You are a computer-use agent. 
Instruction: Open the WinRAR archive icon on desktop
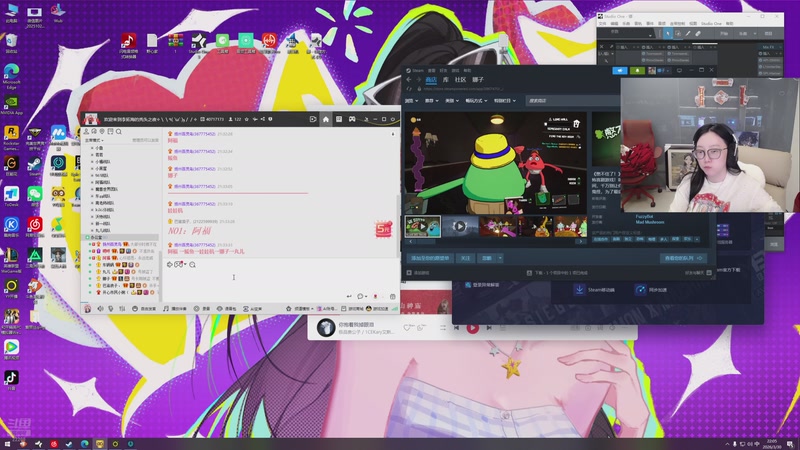pos(176,43)
